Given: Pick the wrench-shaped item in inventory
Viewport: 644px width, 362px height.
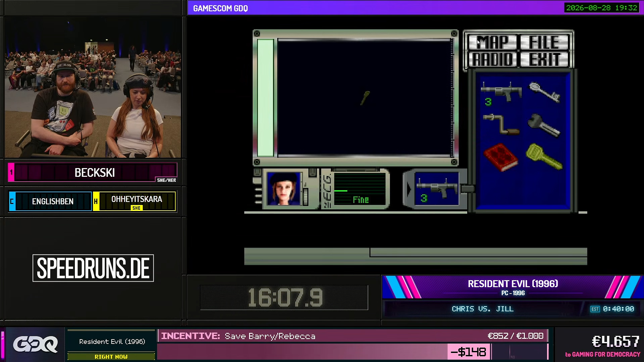Looking at the screenshot, I should (544, 125).
